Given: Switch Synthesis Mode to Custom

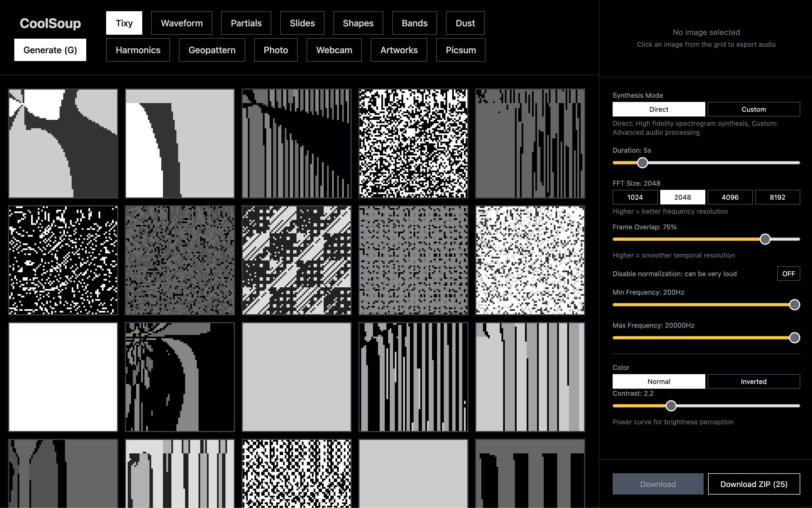Looking at the screenshot, I should pos(754,109).
